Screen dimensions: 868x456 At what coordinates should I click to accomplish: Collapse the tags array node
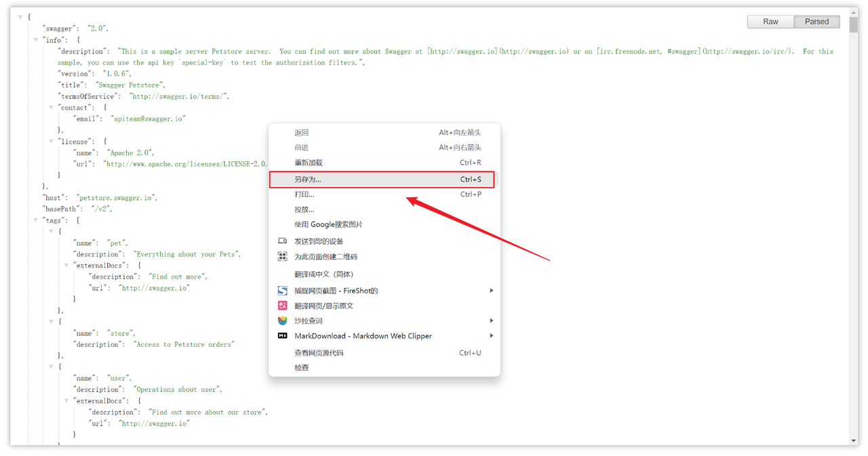(35, 220)
